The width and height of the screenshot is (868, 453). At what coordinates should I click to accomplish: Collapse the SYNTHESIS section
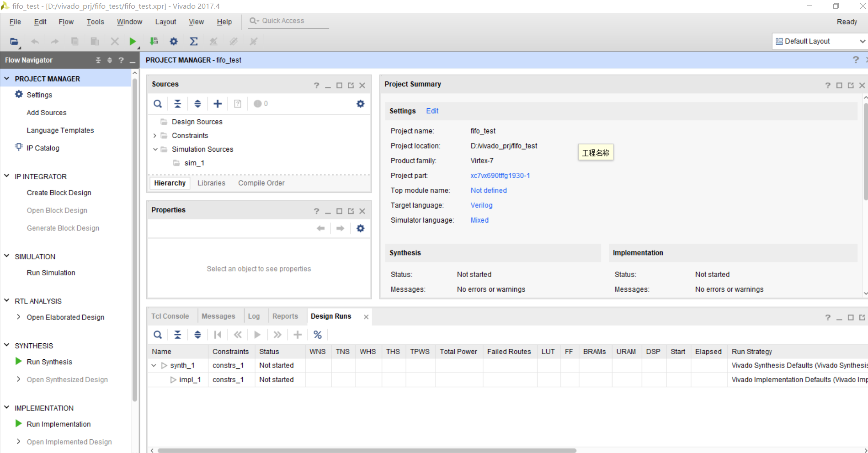[7, 345]
